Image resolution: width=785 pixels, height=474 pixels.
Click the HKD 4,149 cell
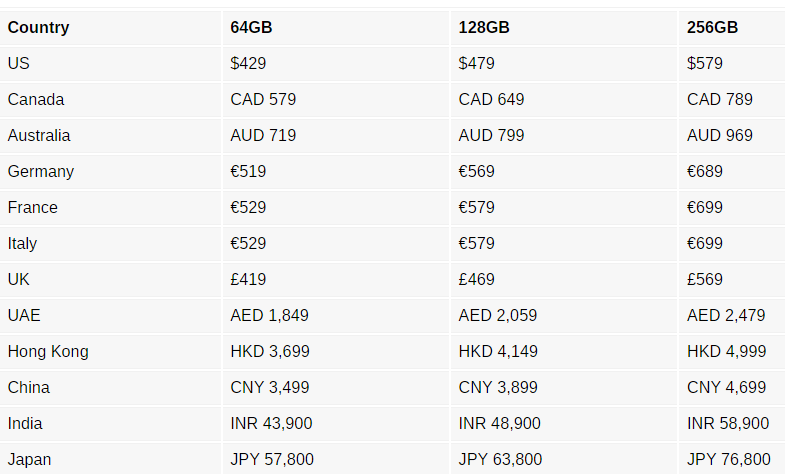pos(498,352)
